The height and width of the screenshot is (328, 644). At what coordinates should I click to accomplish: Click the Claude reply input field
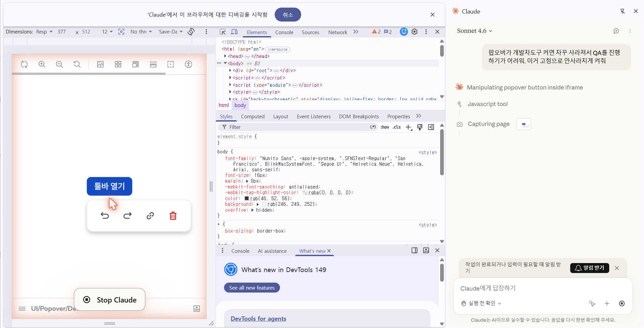[543, 288]
